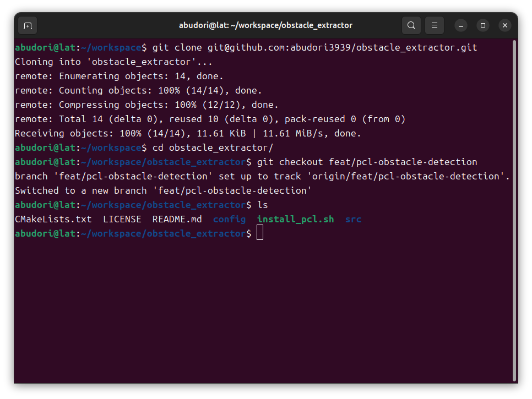
Task: Click the 'remote: Compressing objects' line
Action: pyautogui.click(x=146, y=105)
